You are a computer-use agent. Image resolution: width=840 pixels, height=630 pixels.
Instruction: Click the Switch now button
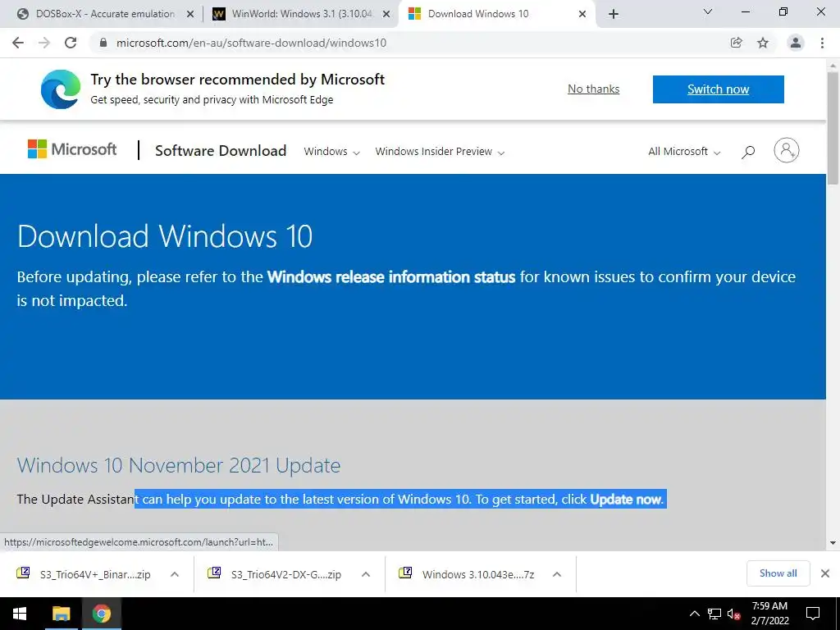point(719,89)
